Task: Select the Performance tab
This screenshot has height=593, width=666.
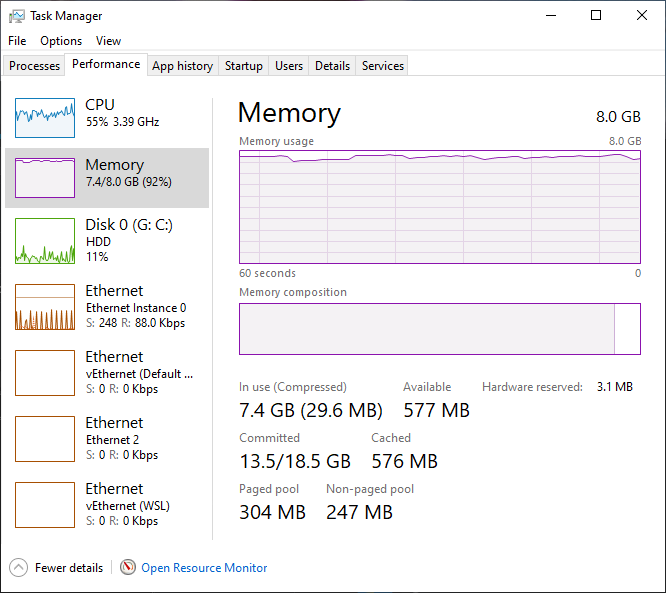Action: click(x=106, y=64)
